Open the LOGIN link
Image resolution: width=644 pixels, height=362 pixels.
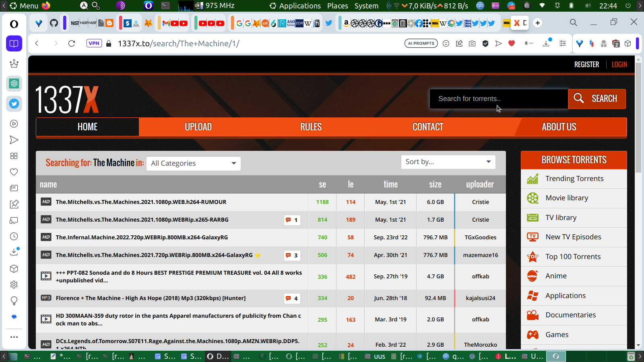619,65
